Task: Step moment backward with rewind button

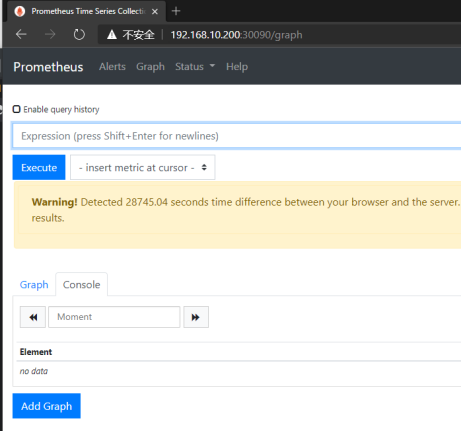Action: 33,317
